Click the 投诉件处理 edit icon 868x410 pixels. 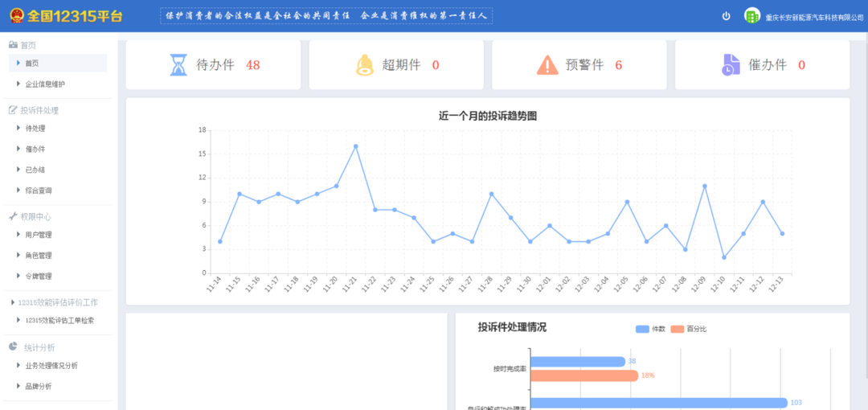[x=14, y=109]
